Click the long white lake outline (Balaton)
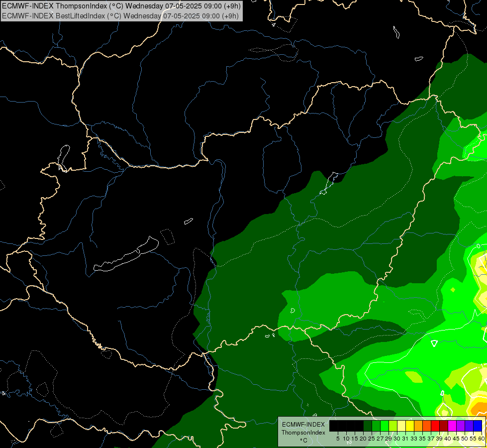Viewport: 487px width, 448px height. [126, 254]
